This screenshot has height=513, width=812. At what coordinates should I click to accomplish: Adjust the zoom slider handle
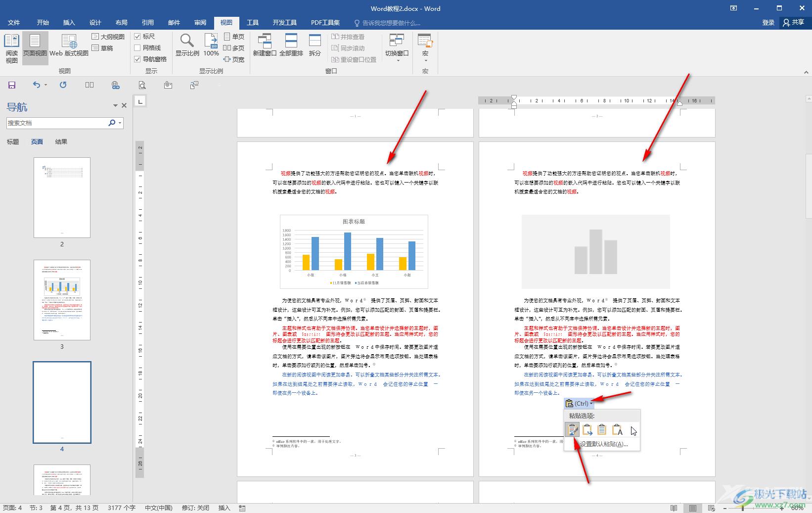coord(742,508)
